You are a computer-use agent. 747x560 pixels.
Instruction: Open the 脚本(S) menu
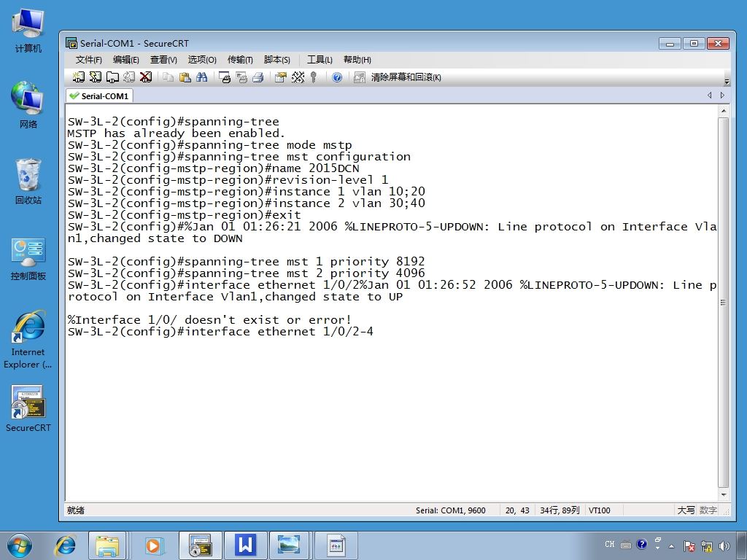[x=276, y=60]
